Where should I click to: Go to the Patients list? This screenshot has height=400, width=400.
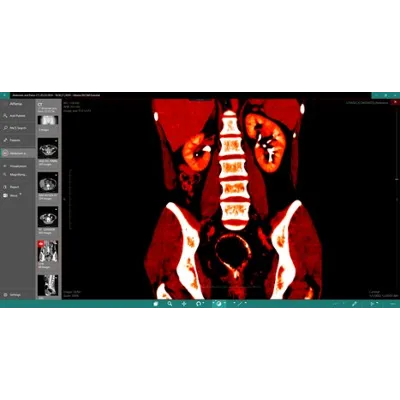[x=17, y=140]
